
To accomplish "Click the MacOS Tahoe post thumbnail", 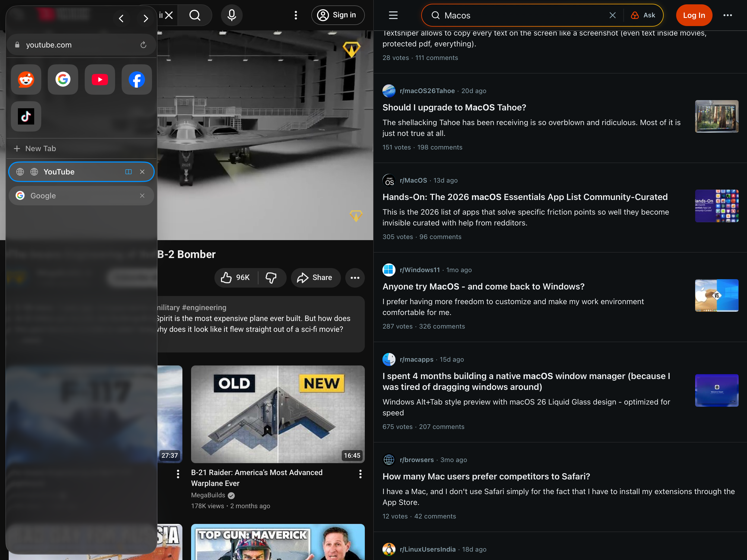I will pyautogui.click(x=717, y=116).
